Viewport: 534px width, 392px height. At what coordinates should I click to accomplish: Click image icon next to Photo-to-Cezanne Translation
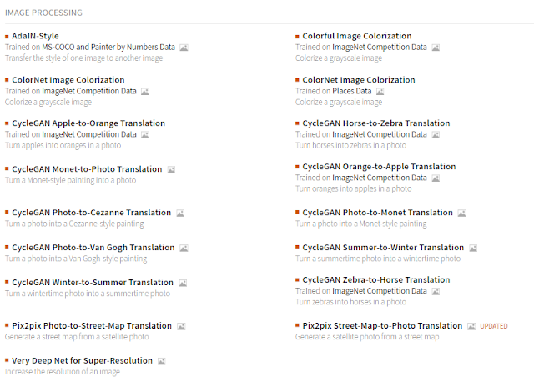pos(180,214)
